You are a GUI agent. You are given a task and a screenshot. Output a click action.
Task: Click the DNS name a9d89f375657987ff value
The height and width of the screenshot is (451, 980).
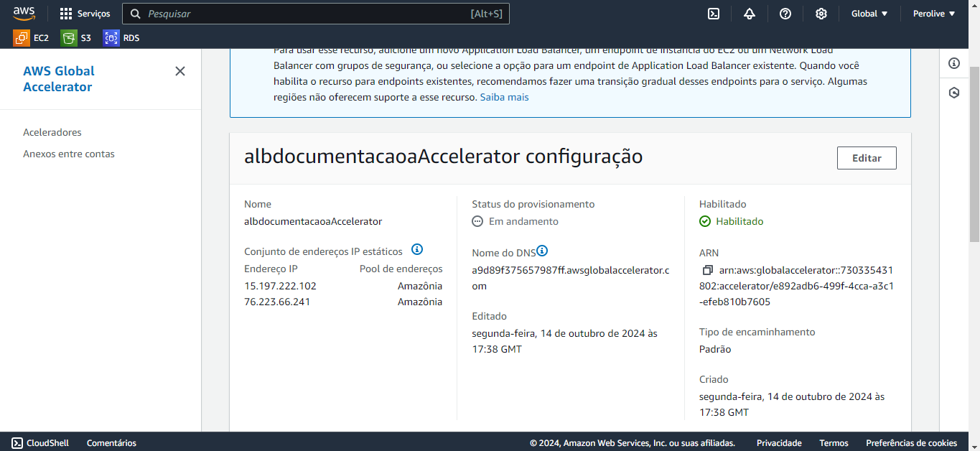[x=571, y=278]
